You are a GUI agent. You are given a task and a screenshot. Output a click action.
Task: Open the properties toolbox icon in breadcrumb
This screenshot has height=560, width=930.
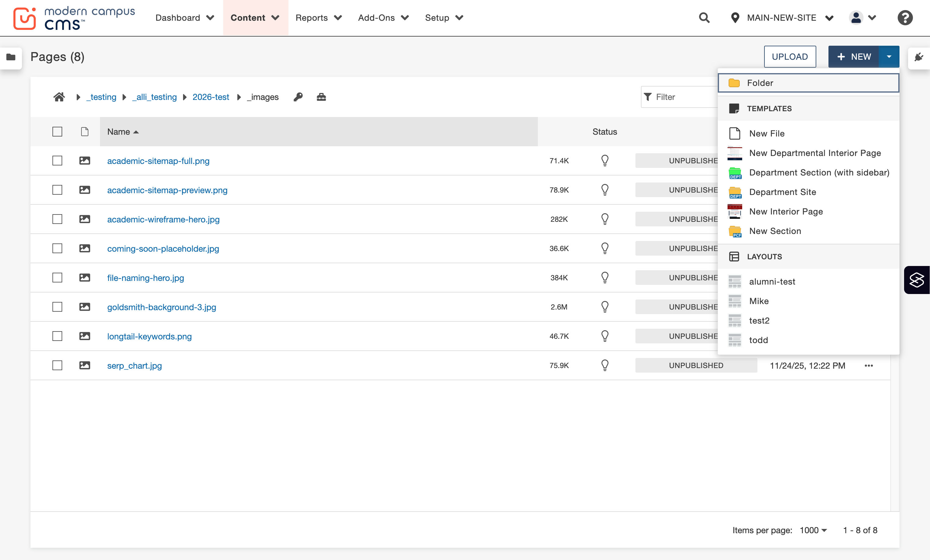point(321,97)
